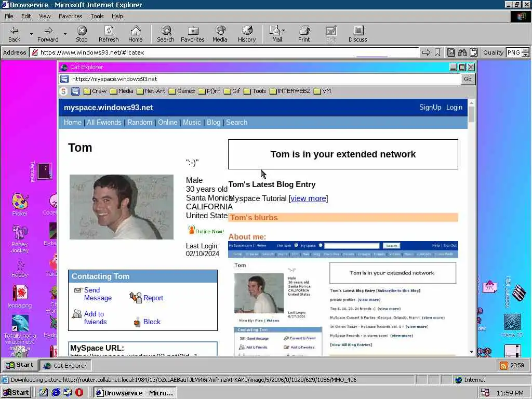The width and height of the screenshot is (532, 399).
Task: Click the binoculars find icon
Action: [462, 52]
